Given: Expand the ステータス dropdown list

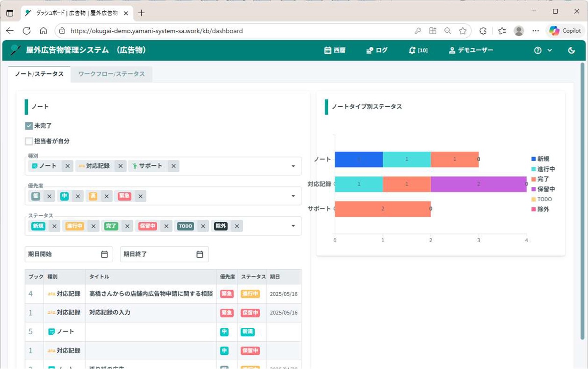Looking at the screenshot, I should tap(293, 226).
